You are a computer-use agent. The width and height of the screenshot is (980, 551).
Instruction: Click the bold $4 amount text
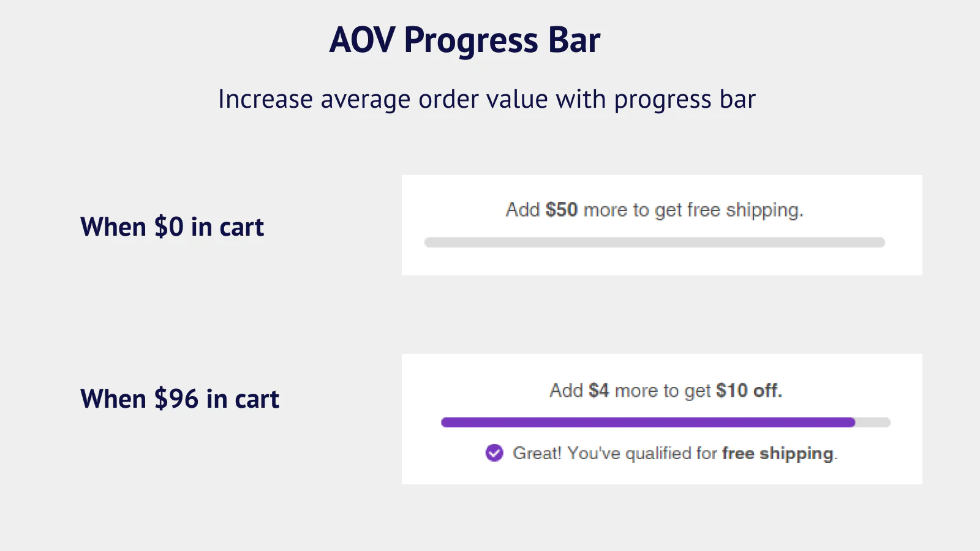(x=599, y=391)
